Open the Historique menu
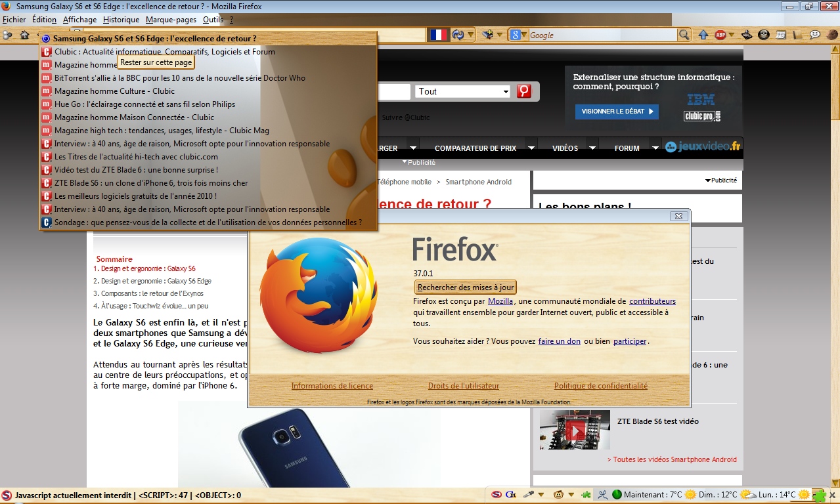 point(121,20)
